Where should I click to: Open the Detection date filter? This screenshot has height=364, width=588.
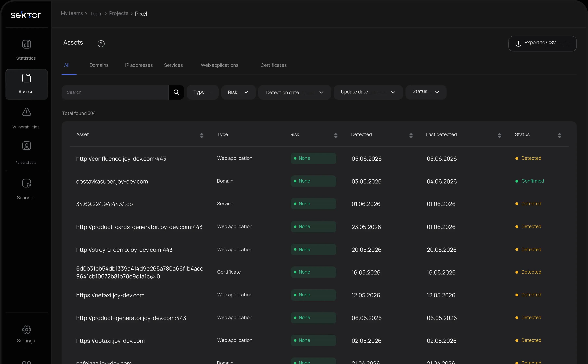click(x=294, y=92)
